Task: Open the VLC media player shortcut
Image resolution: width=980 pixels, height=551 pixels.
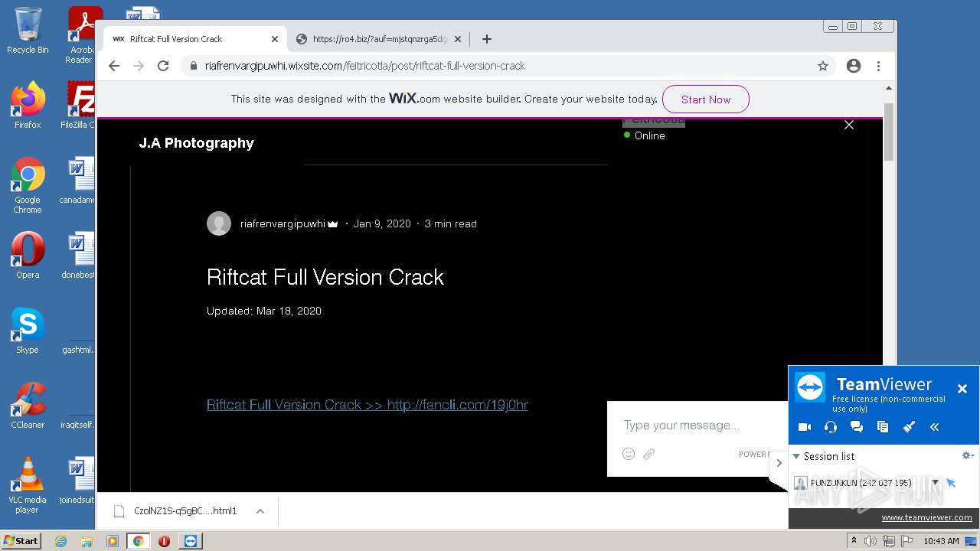Action: click(x=28, y=485)
